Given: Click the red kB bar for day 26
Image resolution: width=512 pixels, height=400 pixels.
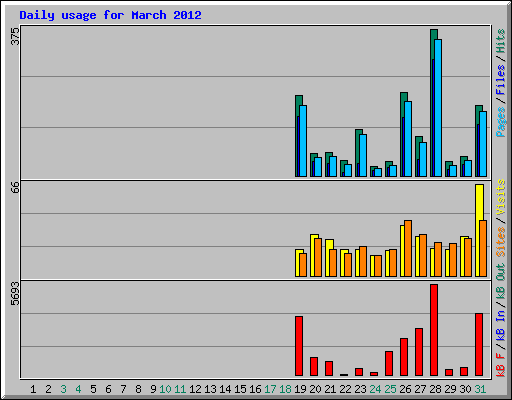Looking at the screenshot, I should [404, 357].
